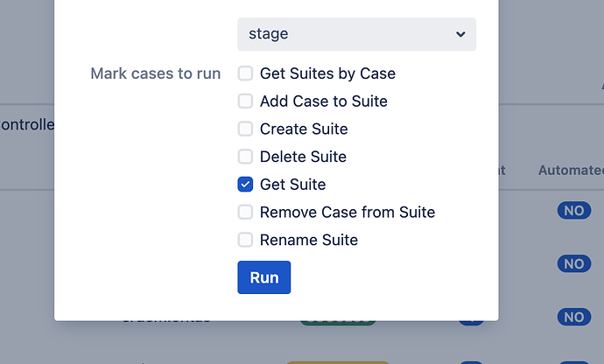Screen dimensions: 604x364
Task: Click the 'Mark cases to run' label
Action: click(156, 73)
